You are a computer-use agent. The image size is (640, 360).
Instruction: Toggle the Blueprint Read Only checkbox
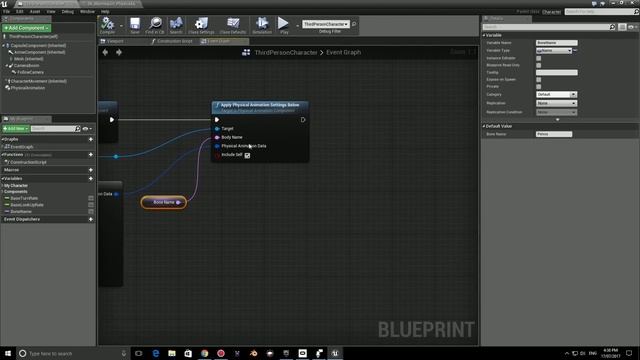538,65
